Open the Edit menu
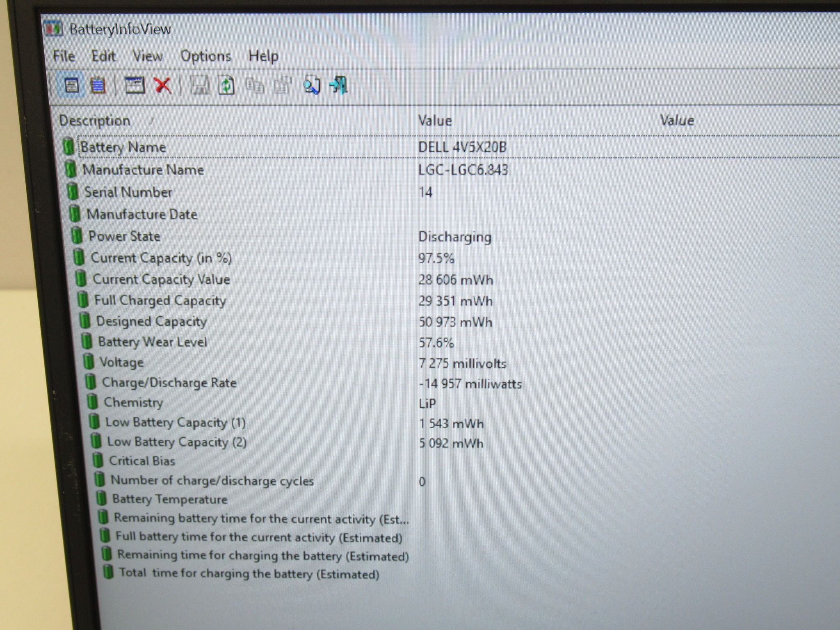The height and width of the screenshot is (630, 840). (x=103, y=56)
